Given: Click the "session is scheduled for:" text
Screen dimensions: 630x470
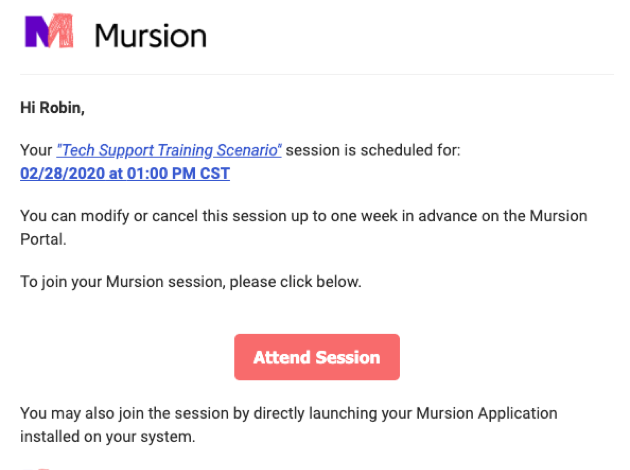Looking at the screenshot, I should click(375, 150).
